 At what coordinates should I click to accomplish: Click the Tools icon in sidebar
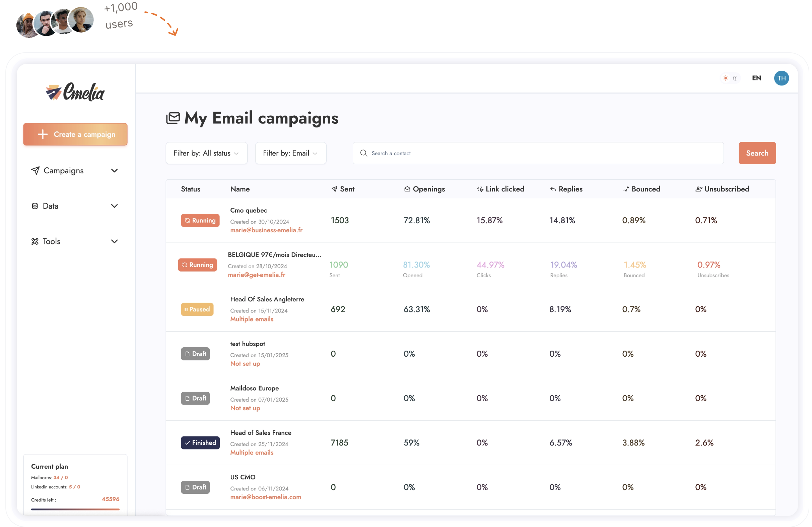[x=35, y=241]
